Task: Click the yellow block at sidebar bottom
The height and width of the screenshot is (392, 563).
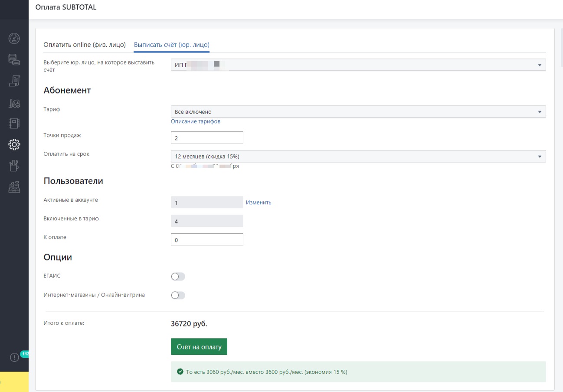Action: pyautogui.click(x=14, y=382)
